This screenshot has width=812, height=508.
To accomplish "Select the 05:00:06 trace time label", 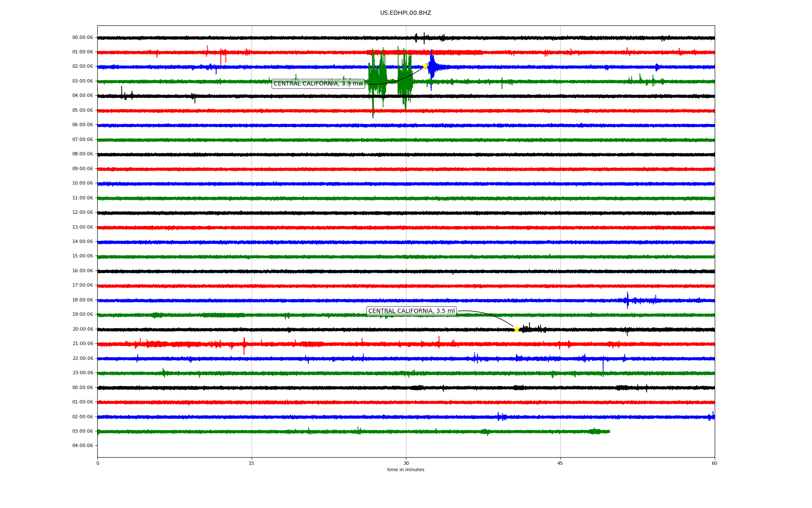I will click(x=82, y=110).
